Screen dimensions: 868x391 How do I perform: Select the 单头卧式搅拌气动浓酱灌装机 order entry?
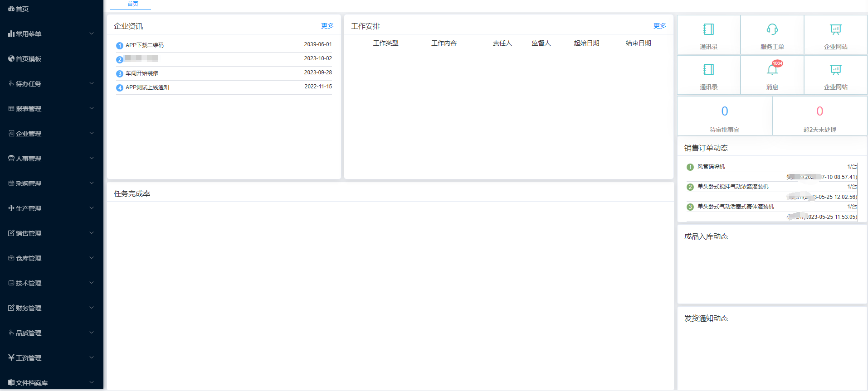pos(733,187)
